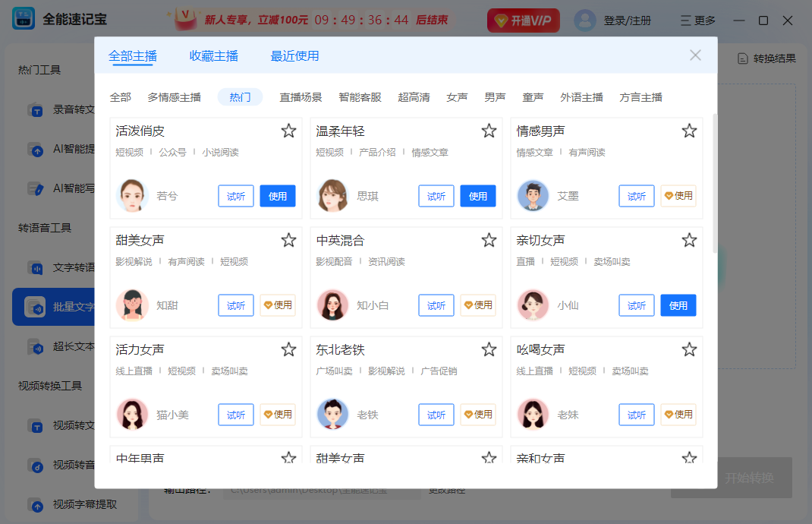Screen dimensions: 812x524
Task: Use the 小仙 voice
Action: [x=678, y=305]
